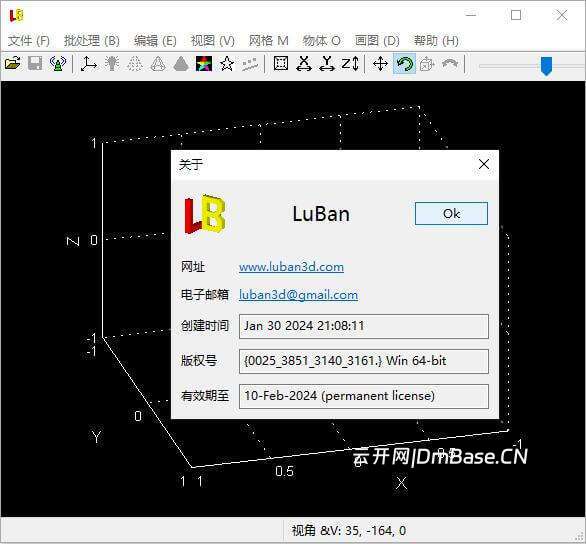Click the 创建时间 label

coord(204,326)
